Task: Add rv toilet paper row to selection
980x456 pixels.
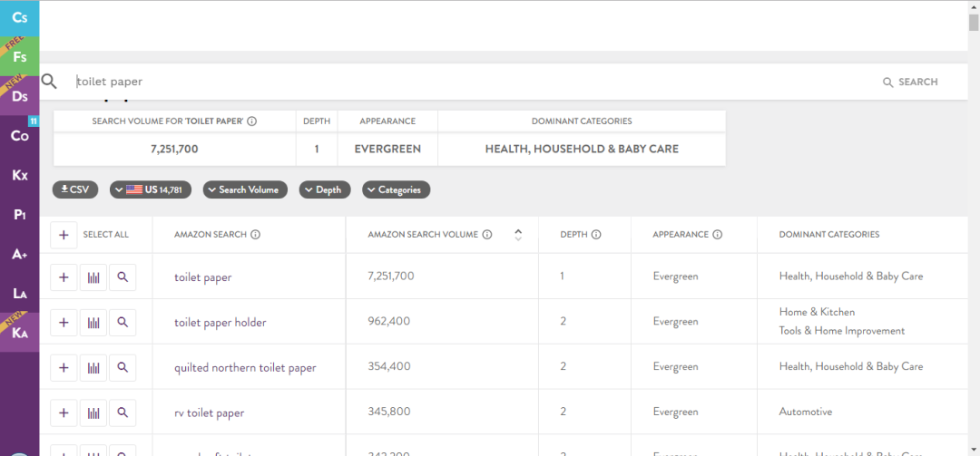Action: coord(64,412)
